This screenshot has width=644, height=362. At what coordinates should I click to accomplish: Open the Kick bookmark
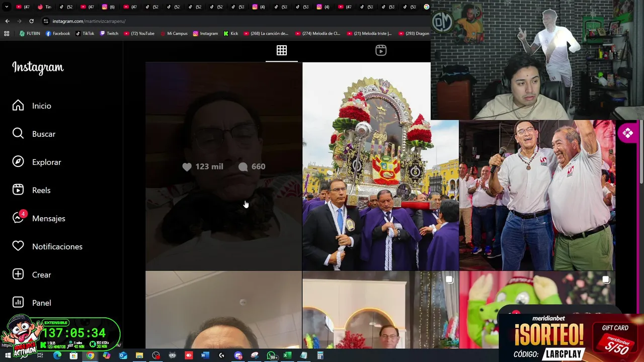click(231, 34)
